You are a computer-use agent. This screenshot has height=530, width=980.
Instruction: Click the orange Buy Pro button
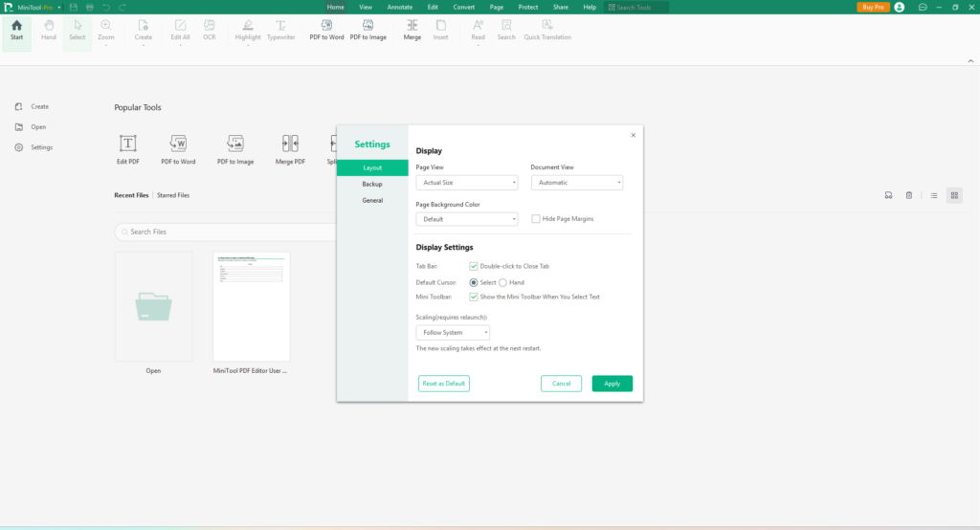(873, 7)
